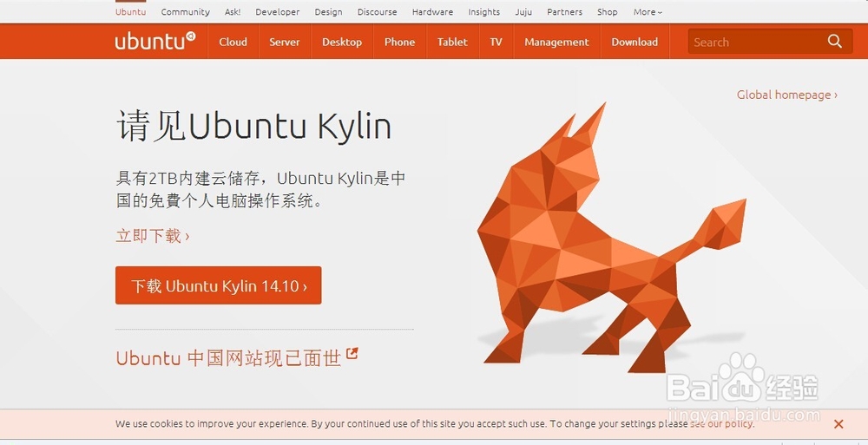
Task: Open the Tablet menu item
Action: click(452, 42)
